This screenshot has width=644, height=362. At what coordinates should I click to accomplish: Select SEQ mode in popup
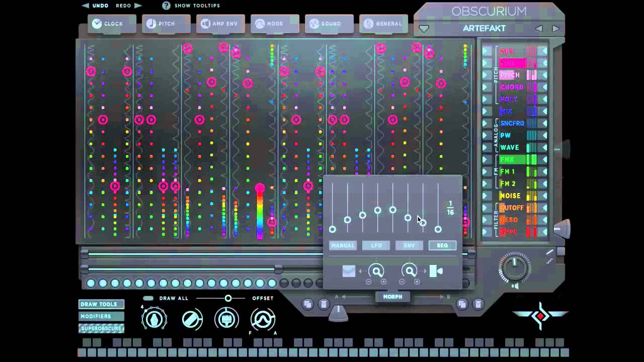[442, 245]
